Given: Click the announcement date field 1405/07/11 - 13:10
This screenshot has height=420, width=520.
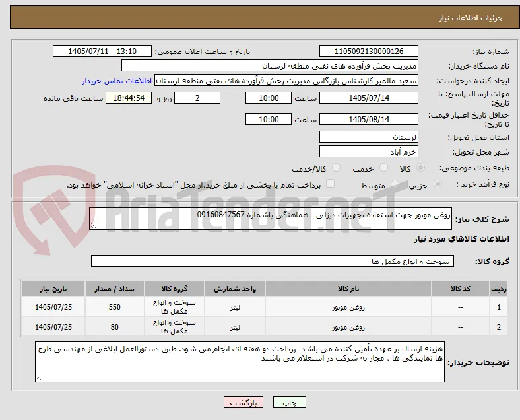Looking at the screenshot, I should [102, 51].
